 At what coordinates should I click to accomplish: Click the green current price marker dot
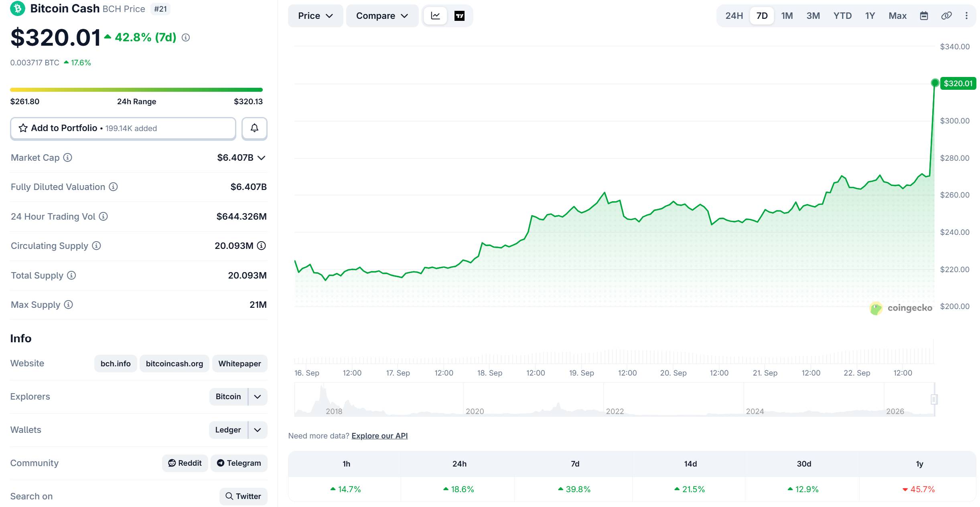click(x=935, y=83)
